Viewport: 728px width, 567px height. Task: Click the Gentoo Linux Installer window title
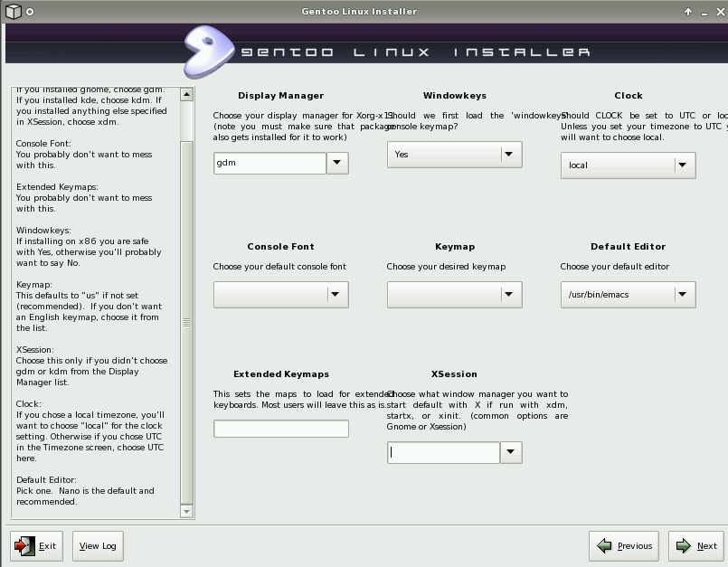point(359,12)
